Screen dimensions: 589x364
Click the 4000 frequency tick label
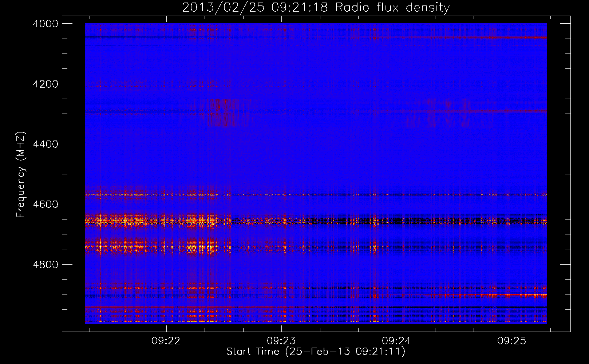[x=46, y=24]
